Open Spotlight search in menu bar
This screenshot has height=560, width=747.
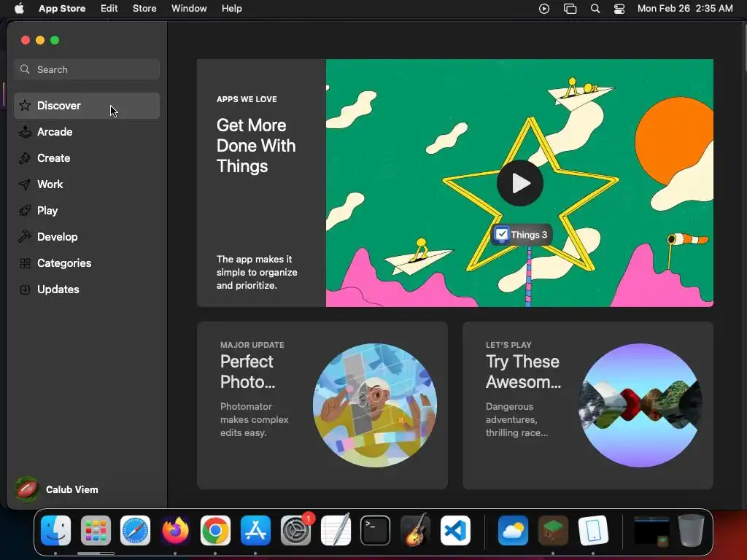tap(595, 9)
